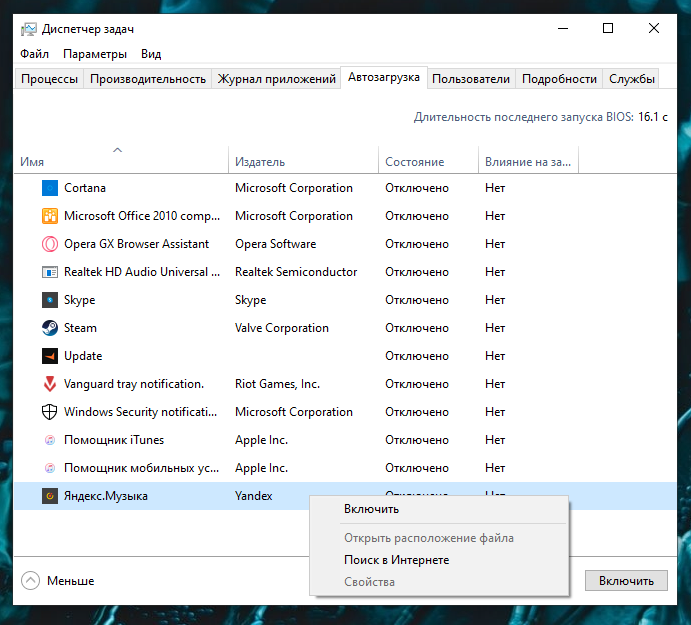The image size is (691, 625).
Task: Switch to the Производительность tab
Action: 148,79
